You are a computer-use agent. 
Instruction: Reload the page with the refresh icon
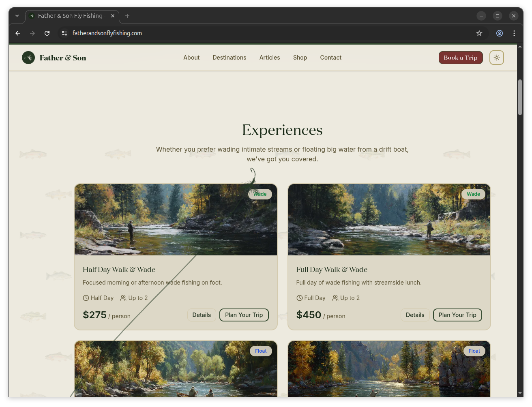pyautogui.click(x=47, y=33)
